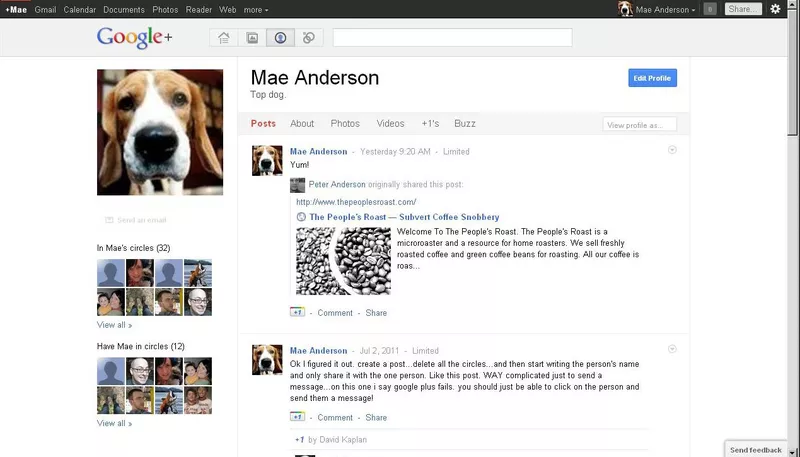Open Reader from the top bar

coord(198,10)
